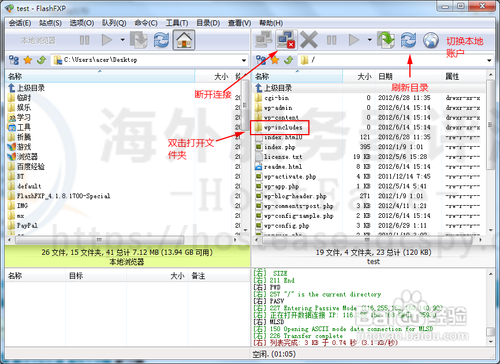
Task: Expand the local path dropdown
Action: pyautogui.click(x=244, y=60)
